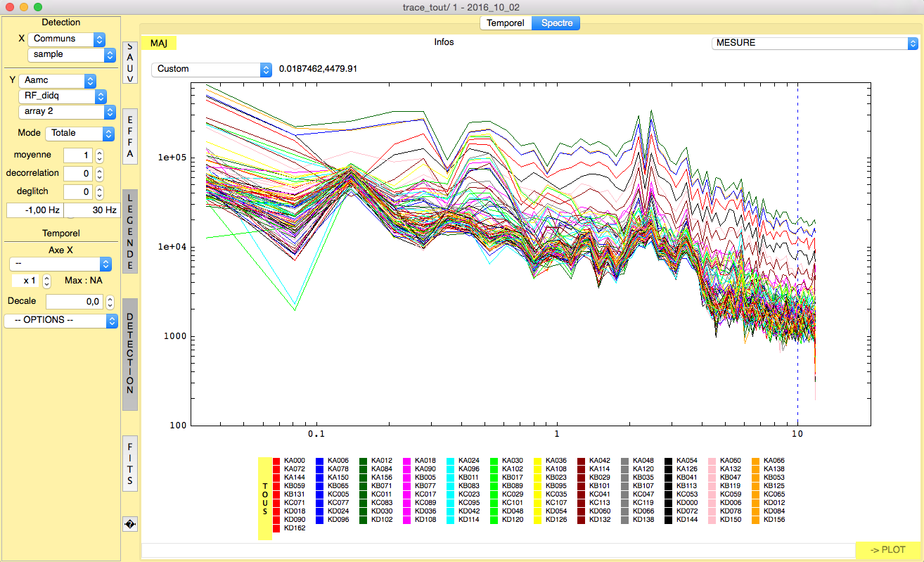Click the vertical FITS button
This screenshot has height=562, width=924.
[129, 464]
